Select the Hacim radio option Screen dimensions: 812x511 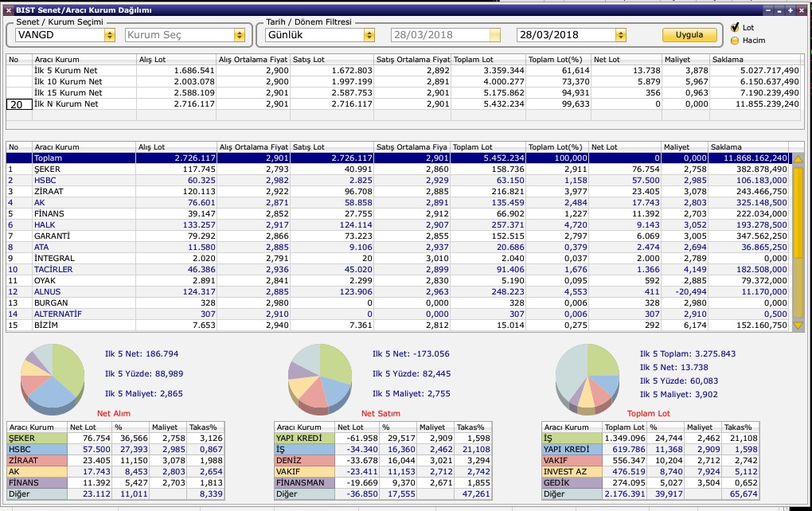(x=735, y=41)
